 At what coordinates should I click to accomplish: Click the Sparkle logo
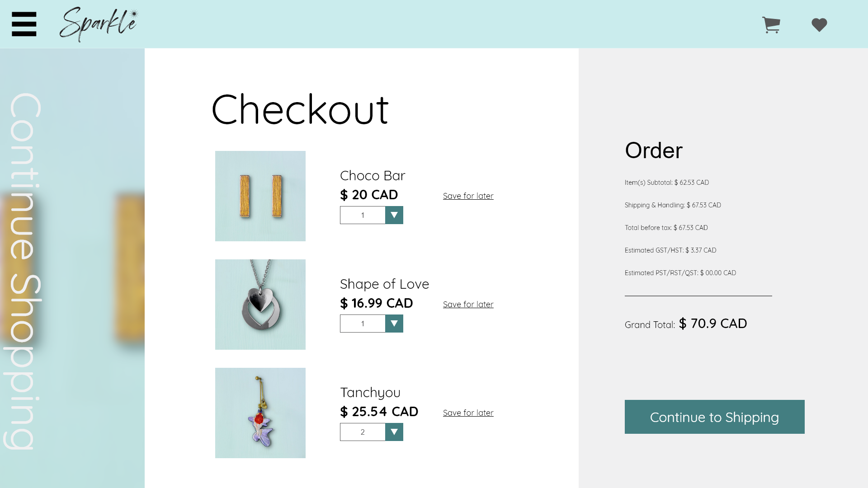tap(99, 24)
